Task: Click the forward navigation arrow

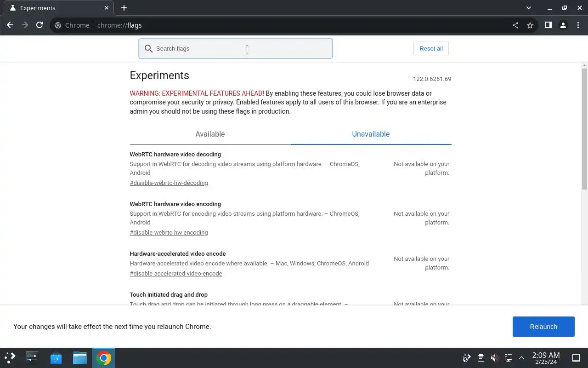Action: point(25,25)
